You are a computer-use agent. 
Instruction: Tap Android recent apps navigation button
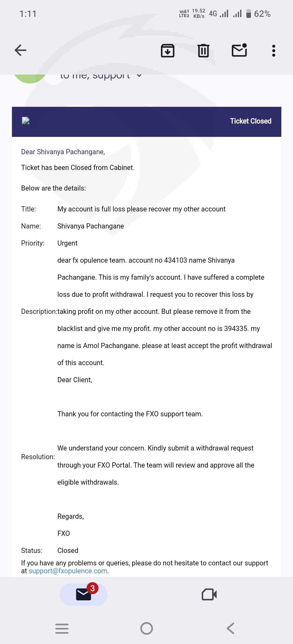point(62,628)
